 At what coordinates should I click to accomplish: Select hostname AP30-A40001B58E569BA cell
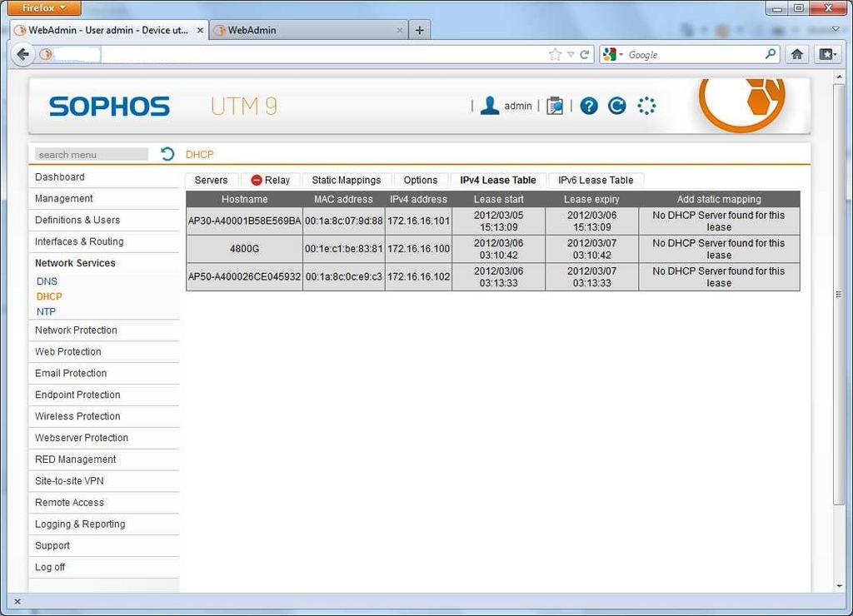click(244, 221)
